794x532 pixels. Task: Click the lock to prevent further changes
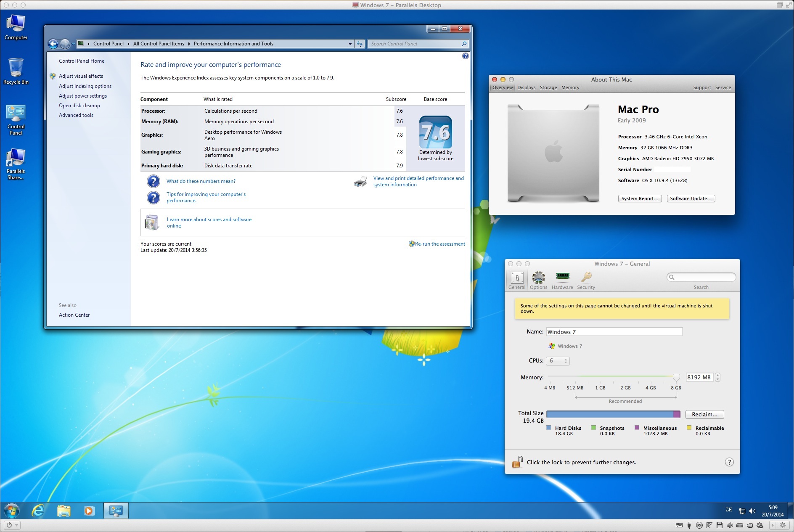click(517, 462)
